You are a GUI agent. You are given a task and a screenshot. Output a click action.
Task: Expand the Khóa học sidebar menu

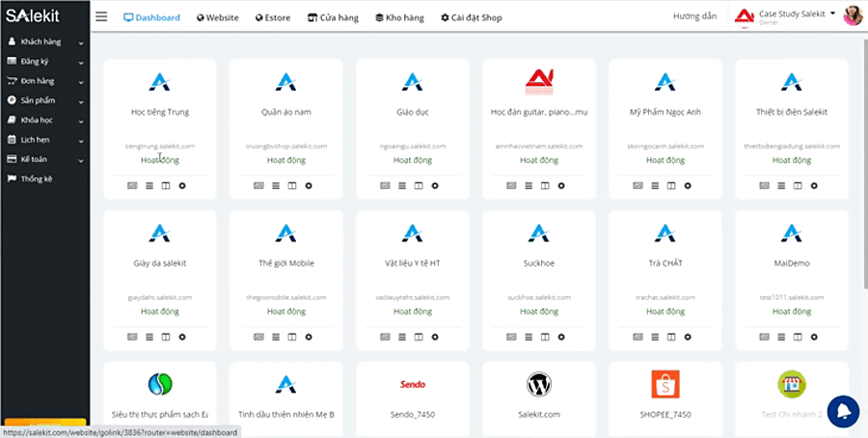[x=44, y=121]
